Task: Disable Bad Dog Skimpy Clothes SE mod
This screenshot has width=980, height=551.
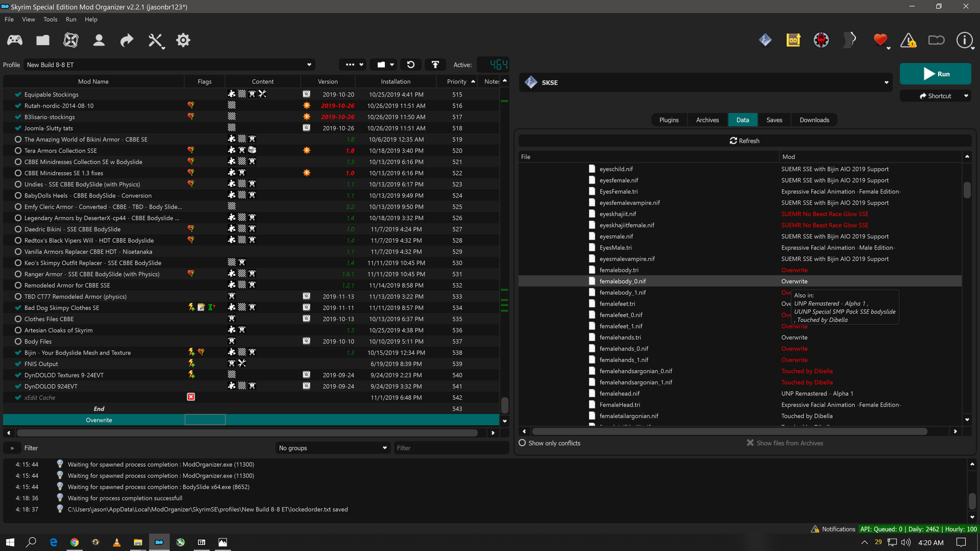Action: coord(18,308)
